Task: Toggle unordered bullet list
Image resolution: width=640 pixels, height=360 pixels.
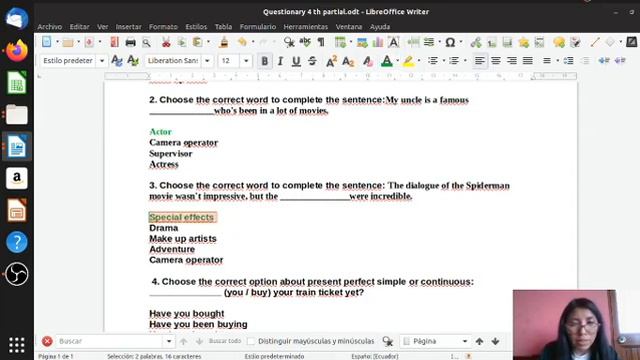Action: tap(433, 61)
